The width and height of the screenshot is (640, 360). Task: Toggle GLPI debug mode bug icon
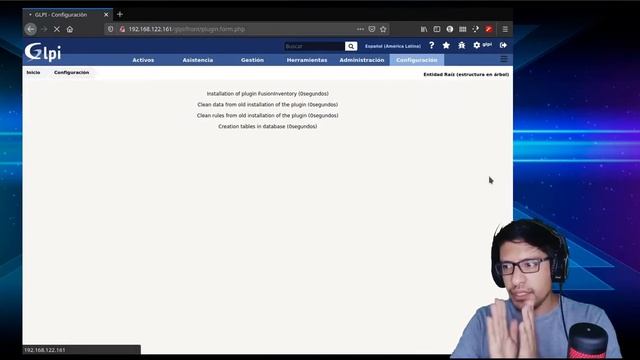pos(461,45)
